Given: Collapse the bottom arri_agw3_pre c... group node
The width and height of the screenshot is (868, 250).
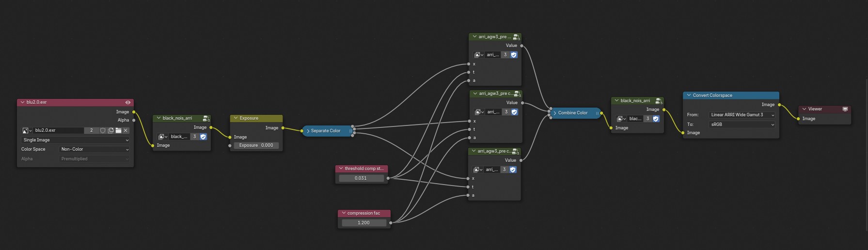Looking at the screenshot, I should coord(473,151).
